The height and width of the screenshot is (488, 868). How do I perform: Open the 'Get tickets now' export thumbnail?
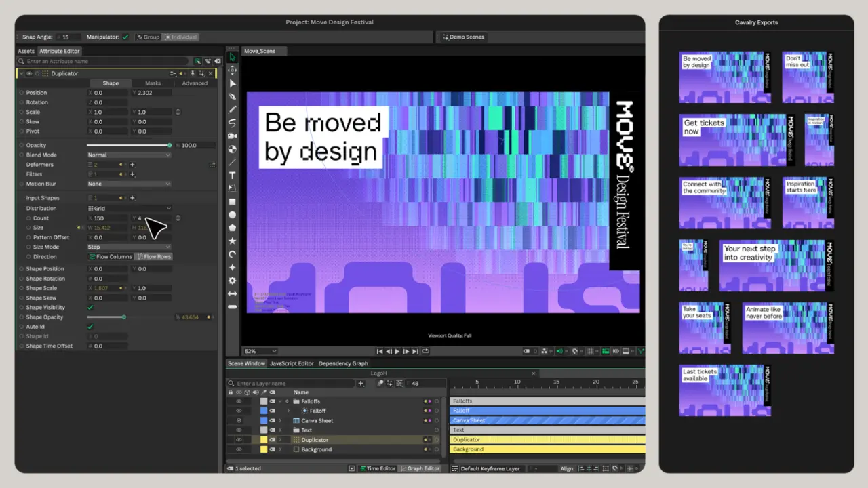(x=737, y=140)
